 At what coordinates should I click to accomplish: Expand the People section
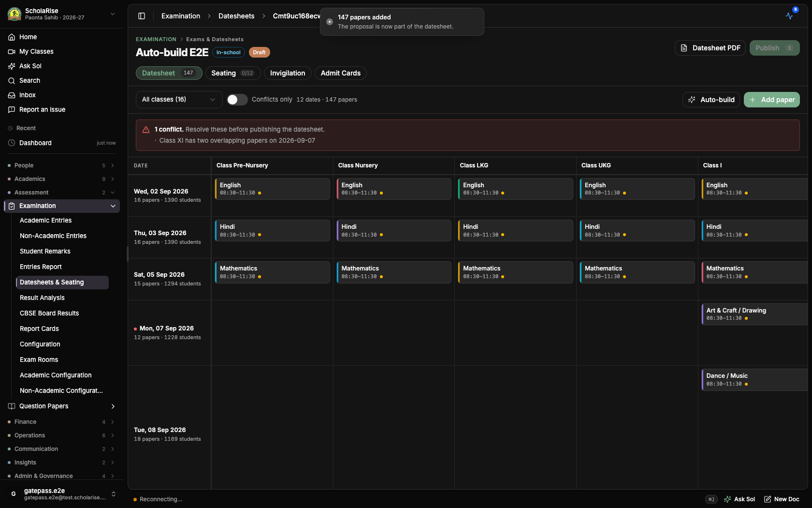click(x=62, y=165)
